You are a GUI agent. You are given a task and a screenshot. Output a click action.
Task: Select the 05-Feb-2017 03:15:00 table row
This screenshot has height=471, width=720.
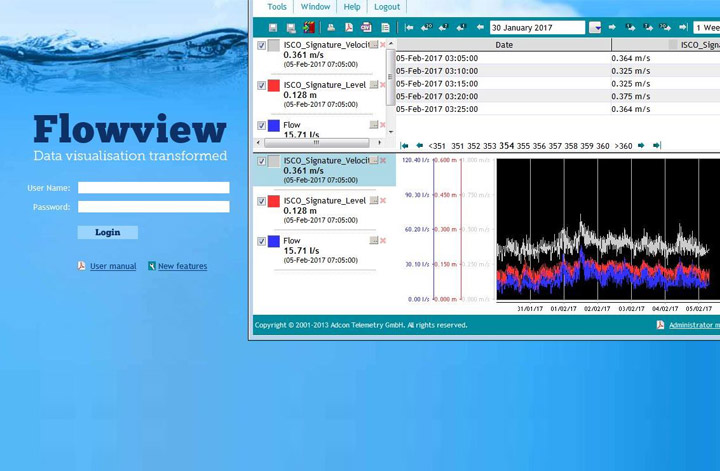(x=558, y=84)
